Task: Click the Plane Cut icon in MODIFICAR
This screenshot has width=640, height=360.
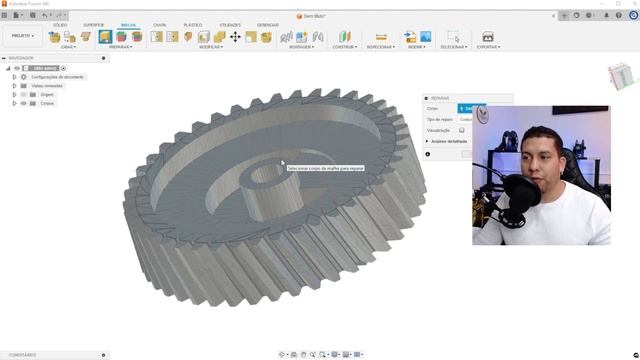Action: (x=188, y=37)
